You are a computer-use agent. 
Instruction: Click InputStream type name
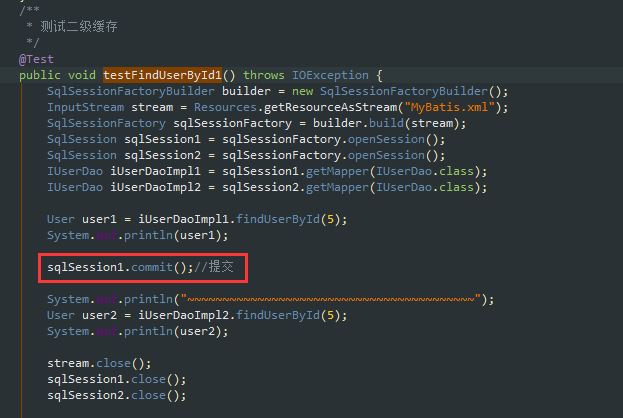pos(85,107)
